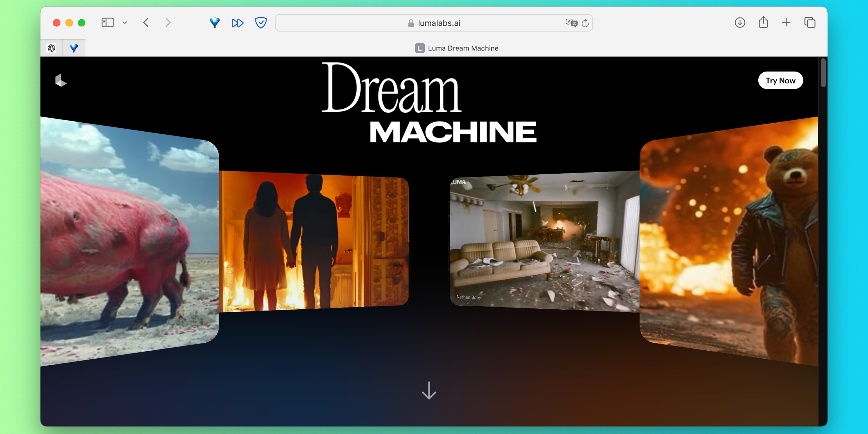Viewport: 868px width, 434px height.
Task: Click the page vertical scrollbar handle
Action: coord(823,73)
